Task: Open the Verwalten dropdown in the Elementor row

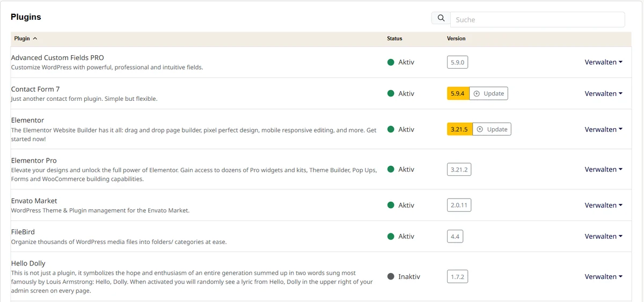Action: coord(604,129)
